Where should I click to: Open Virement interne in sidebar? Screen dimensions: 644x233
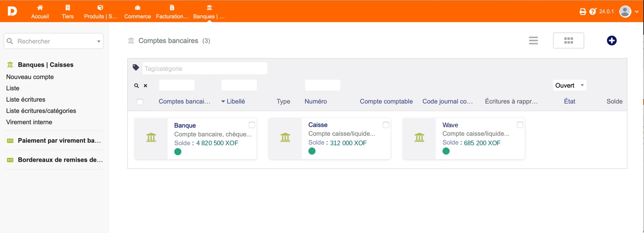(29, 122)
